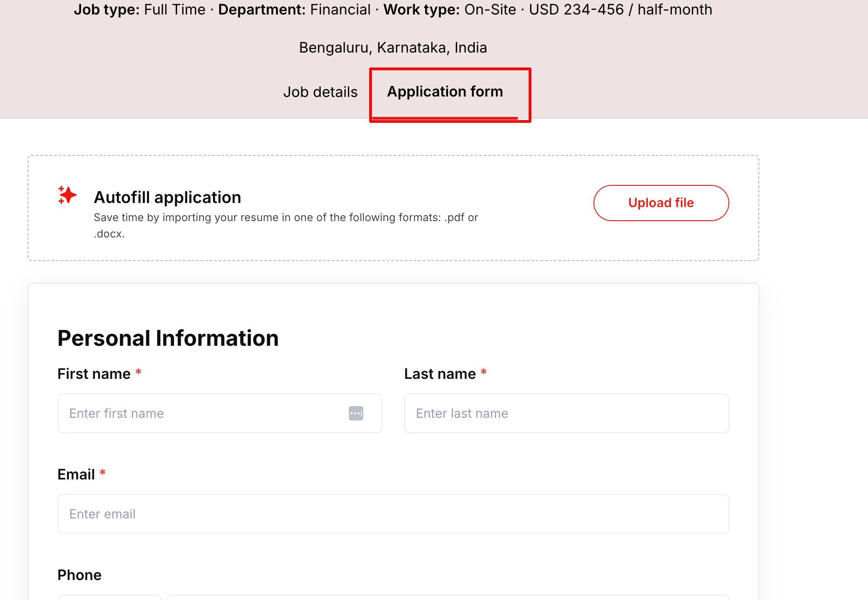
Task: Click the Autofill application heading
Action: pos(167,198)
